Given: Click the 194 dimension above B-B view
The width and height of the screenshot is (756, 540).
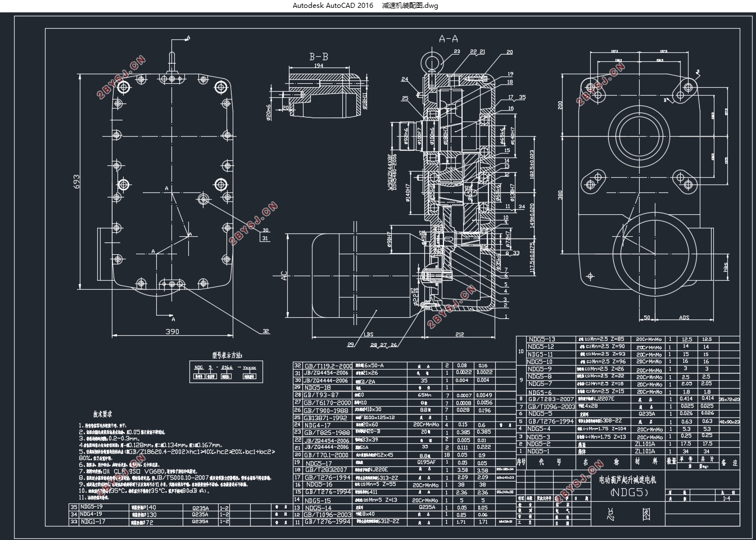Looking at the screenshot, I should coord(319,66).
